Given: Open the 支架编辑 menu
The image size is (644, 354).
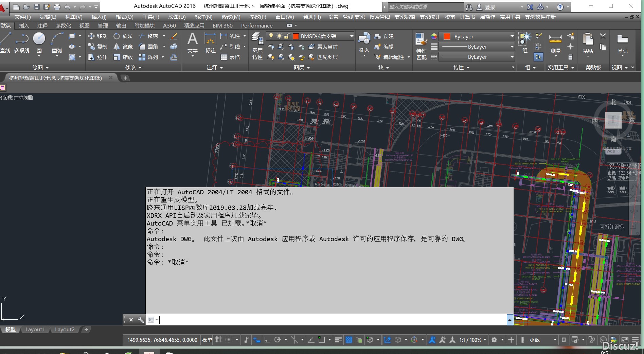Looking at the screenshot, I should (405, 17).
